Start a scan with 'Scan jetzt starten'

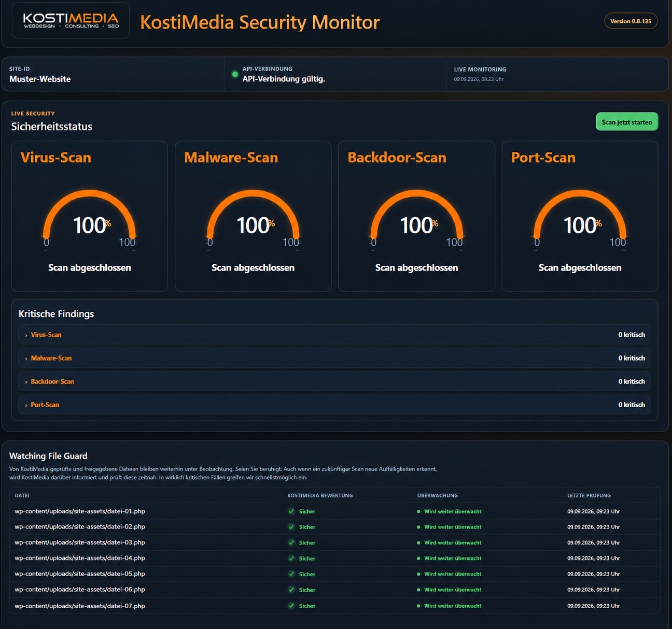(627, 122)
